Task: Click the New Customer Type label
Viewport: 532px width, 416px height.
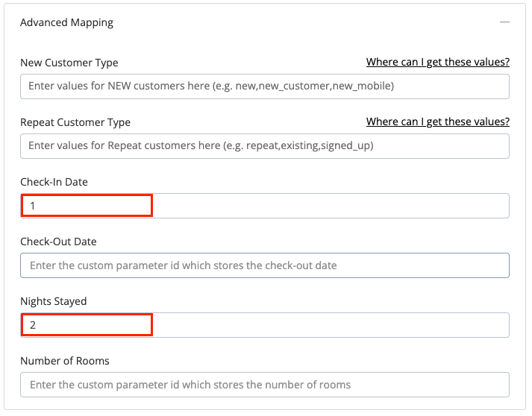Action: click(x=69, y=63)
